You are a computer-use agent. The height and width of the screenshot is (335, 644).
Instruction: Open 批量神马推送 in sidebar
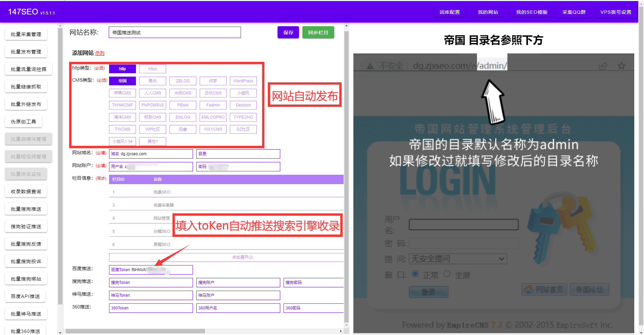pyautogui.click(x=26, y=314)
